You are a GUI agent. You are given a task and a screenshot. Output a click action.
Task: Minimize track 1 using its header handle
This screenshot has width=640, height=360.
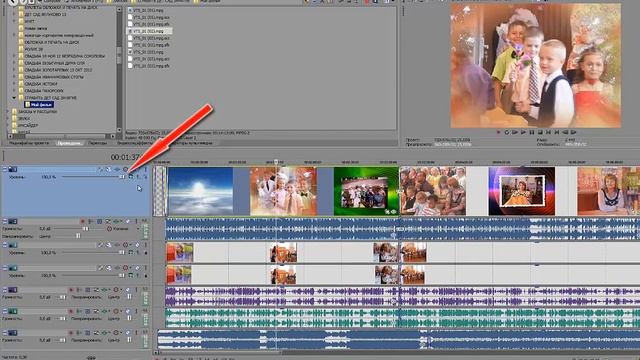click(5, 169)
